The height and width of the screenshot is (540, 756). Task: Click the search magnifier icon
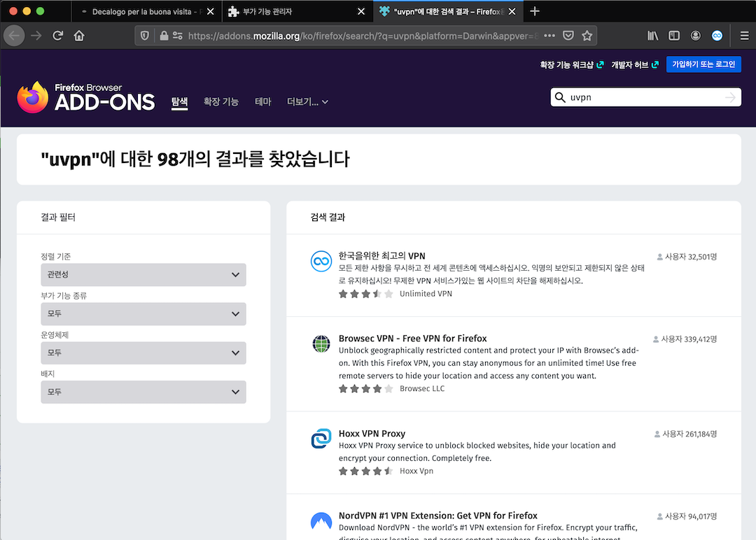pyautogui.click(x=560, y=97)
